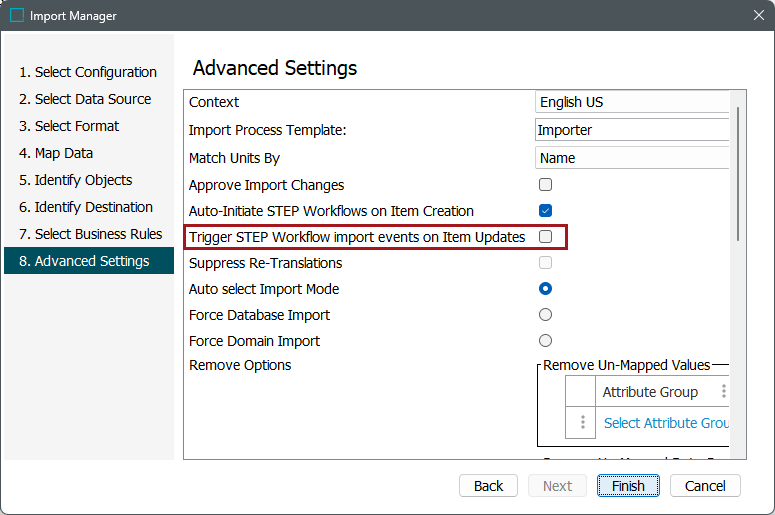This screenshot has height=515, width=775.
Task: Check Trigger STEP Workflow import events checkbox
Action: tap(546, 237)
